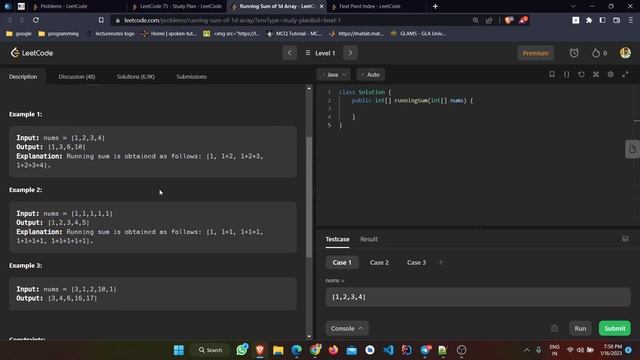The width and height of the screenshot is (640, 360).
Task: Select Case 1 testcase
Action: click(x=342, y=262)
